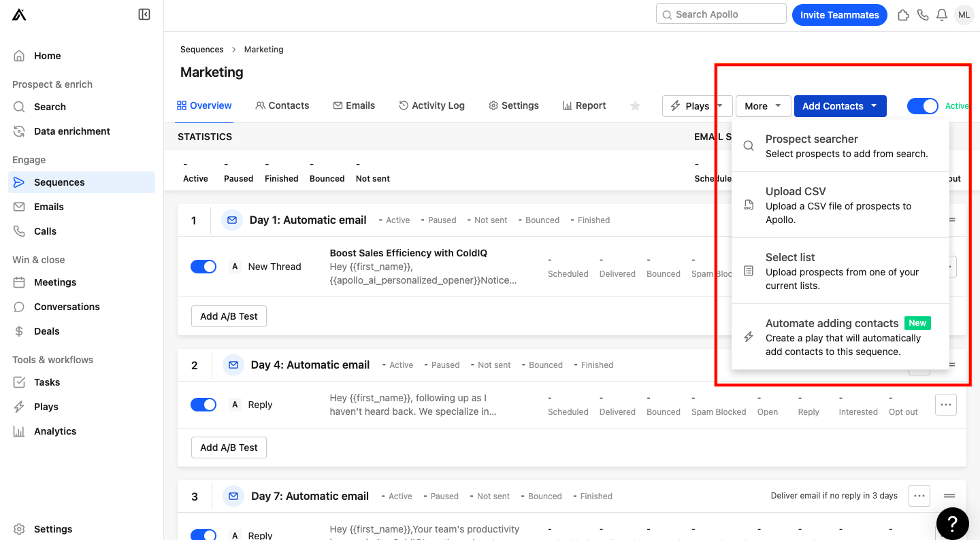The height and width of the screenshot is (540, 980).
Task: Switch to the Report tab
Action: 584,105
